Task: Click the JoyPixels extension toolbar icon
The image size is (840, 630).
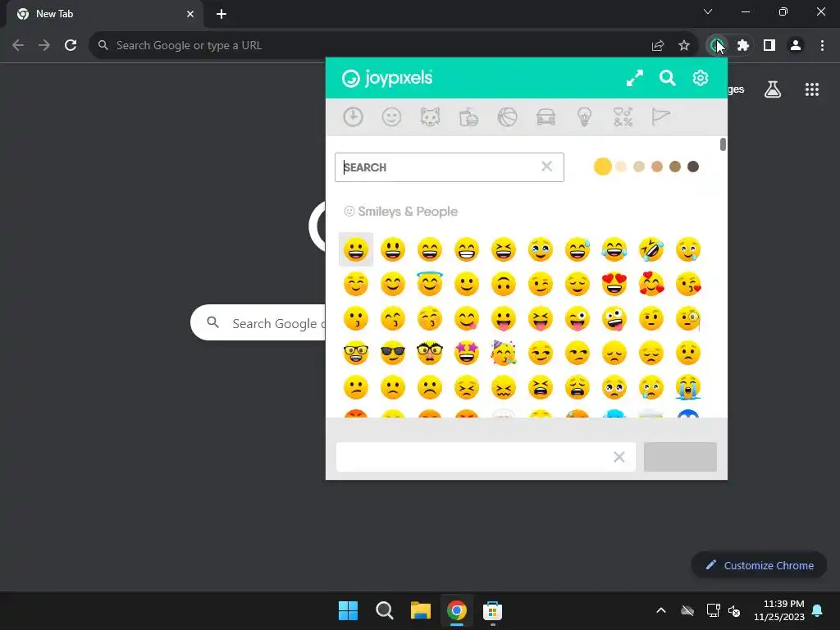Action: pyautogui.click(x=717, y=46)
